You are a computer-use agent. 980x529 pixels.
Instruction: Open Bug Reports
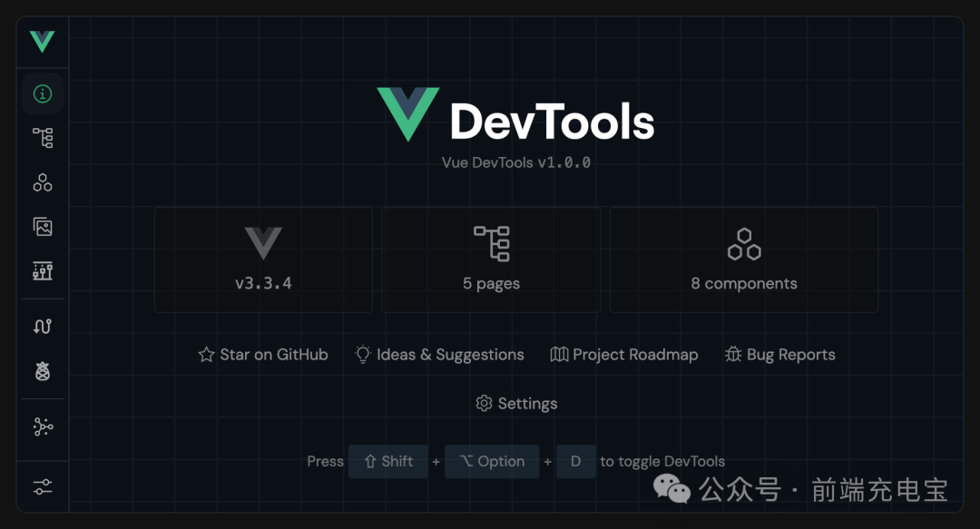pyautogui.click(x=779, y=354)
